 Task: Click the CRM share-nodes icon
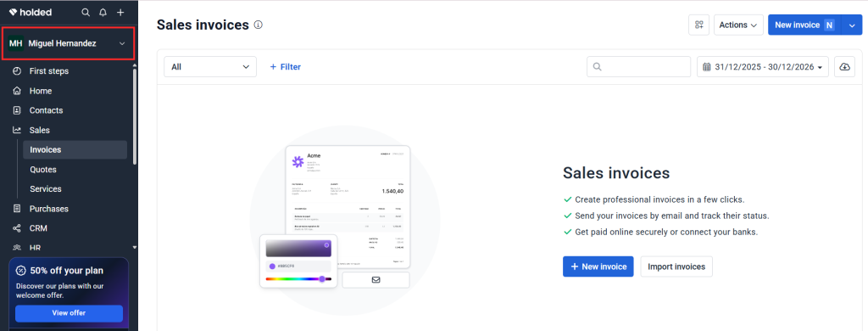point(17,228)
